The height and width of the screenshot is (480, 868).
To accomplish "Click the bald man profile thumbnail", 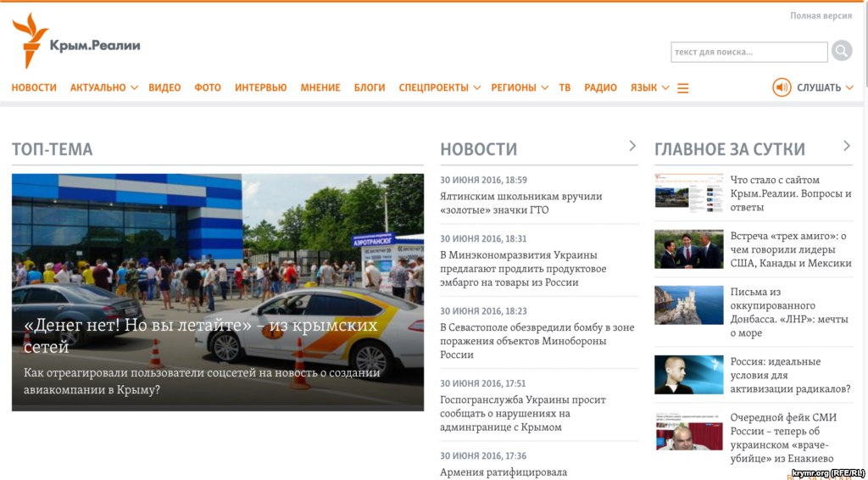I will (688, 375).
